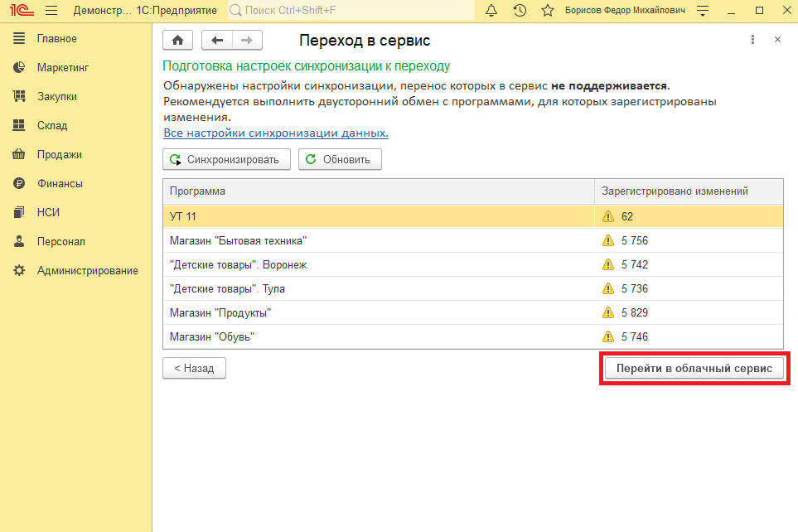Click the 1C logo icon
Screen dimensions: 798x532
coord(22,10)
